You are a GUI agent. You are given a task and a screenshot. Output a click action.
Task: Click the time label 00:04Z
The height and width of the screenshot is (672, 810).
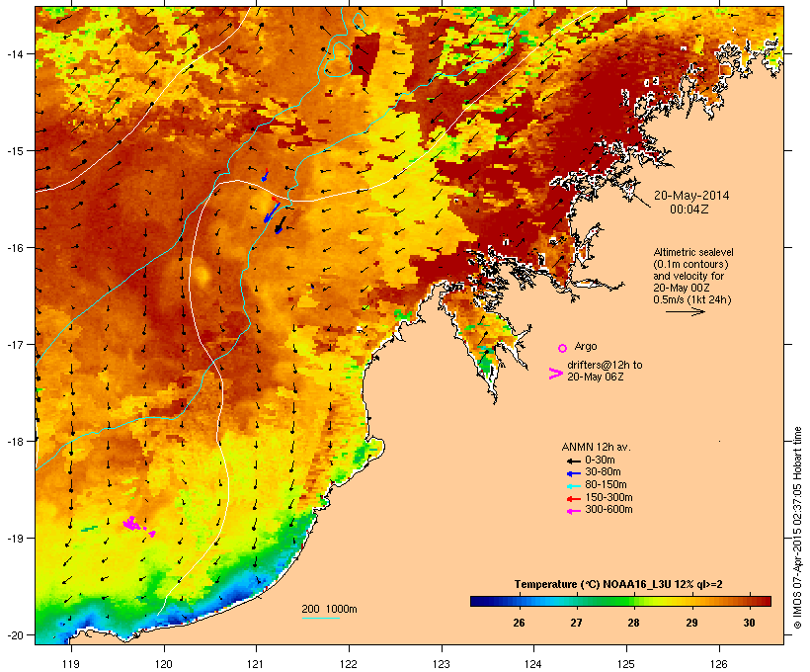coord(689,210)
